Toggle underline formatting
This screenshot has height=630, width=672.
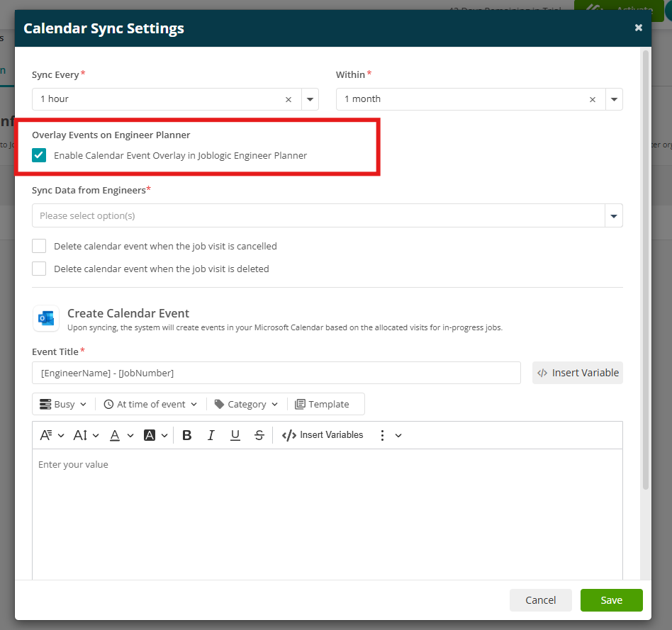(x=235, y=435)
